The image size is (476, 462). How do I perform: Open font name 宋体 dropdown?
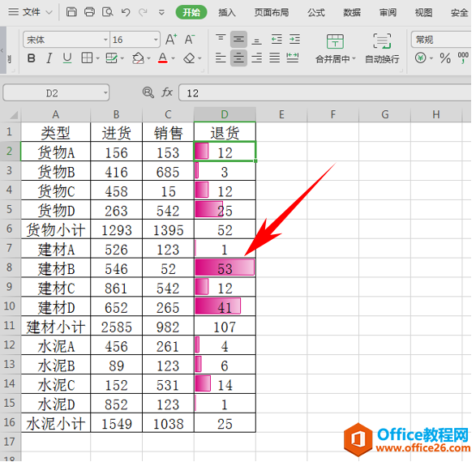(105, 40)
